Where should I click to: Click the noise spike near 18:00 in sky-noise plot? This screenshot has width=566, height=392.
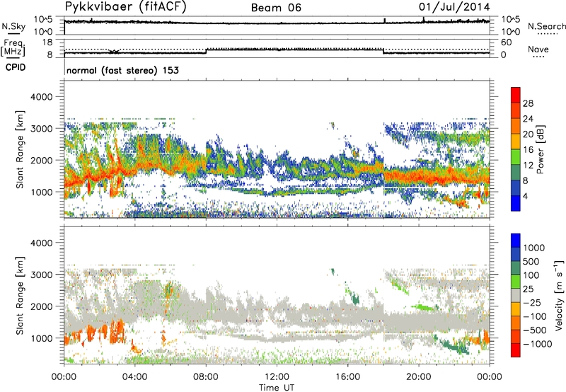tap(385, 21)
